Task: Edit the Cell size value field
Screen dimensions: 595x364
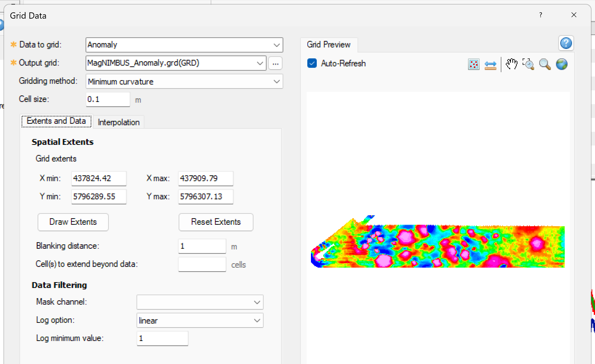Action: coord(108,99)
